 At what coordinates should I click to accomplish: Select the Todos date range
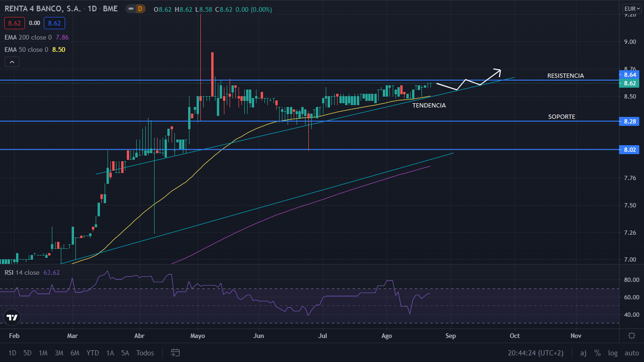click(145, 353)
